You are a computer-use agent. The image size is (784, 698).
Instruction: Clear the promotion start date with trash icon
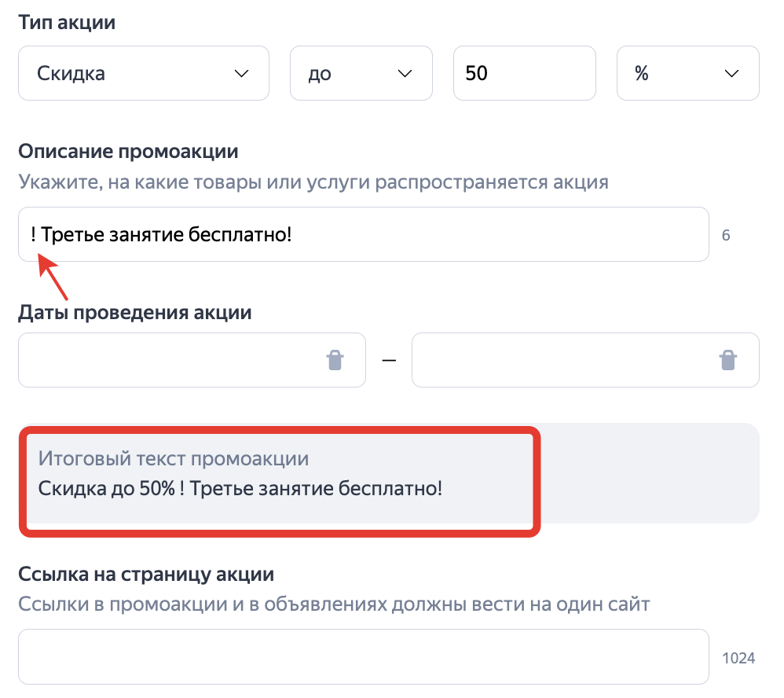pos(335,360)
